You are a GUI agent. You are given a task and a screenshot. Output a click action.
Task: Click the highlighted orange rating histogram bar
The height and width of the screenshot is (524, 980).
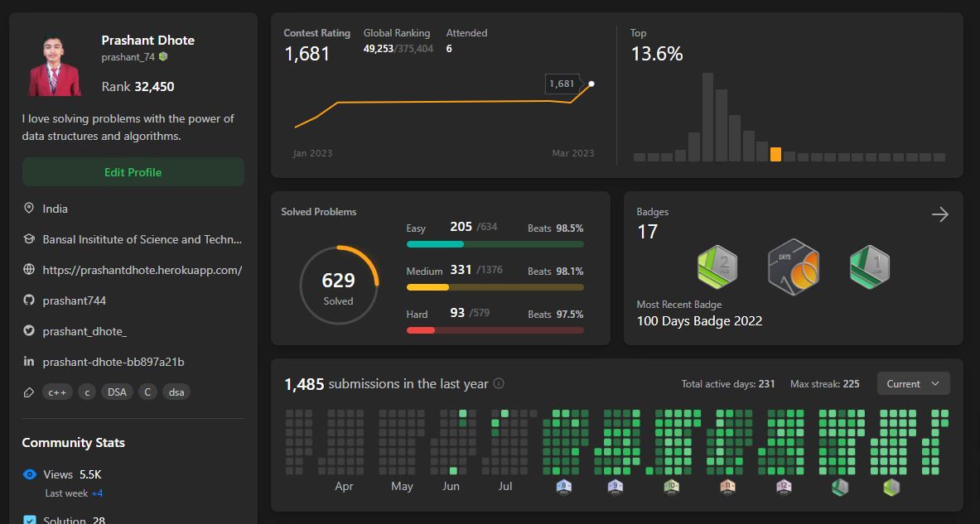click(x=775, y=154)
